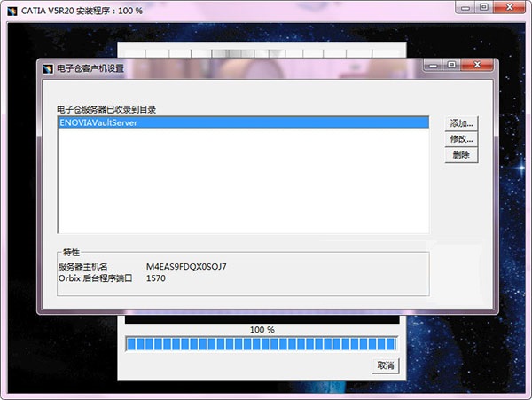Minimize the 电子仓客户机设置 dialog

pyautogui.click(x=434, y=65)
